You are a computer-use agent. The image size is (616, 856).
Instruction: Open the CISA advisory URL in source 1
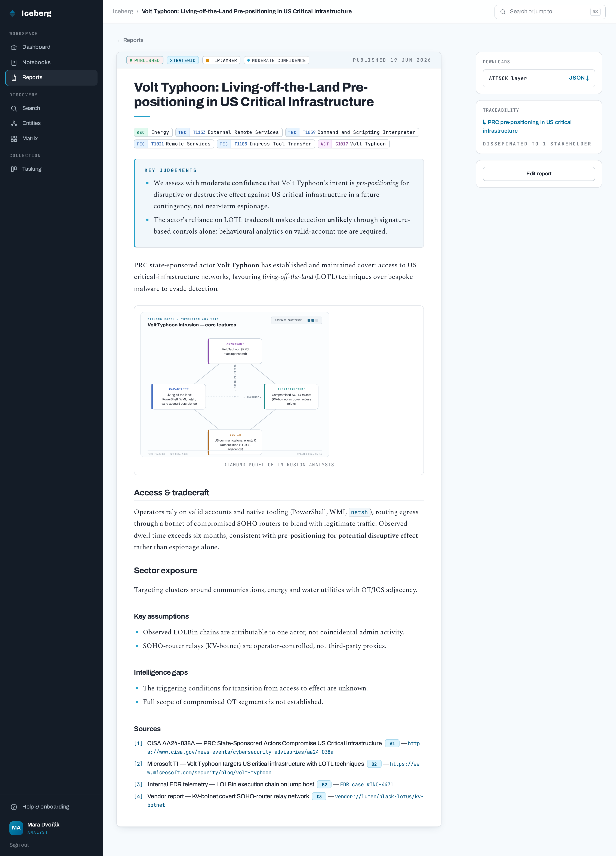[283, 748]
